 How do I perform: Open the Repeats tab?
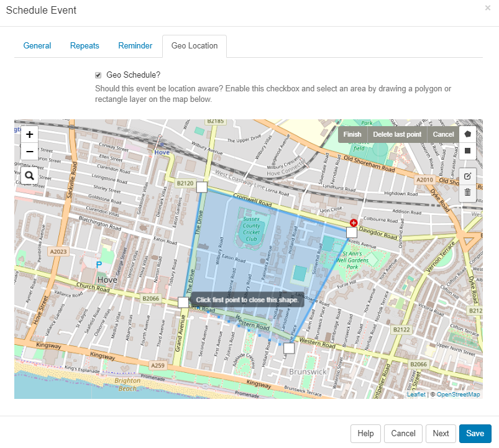(x=85, y=46)
